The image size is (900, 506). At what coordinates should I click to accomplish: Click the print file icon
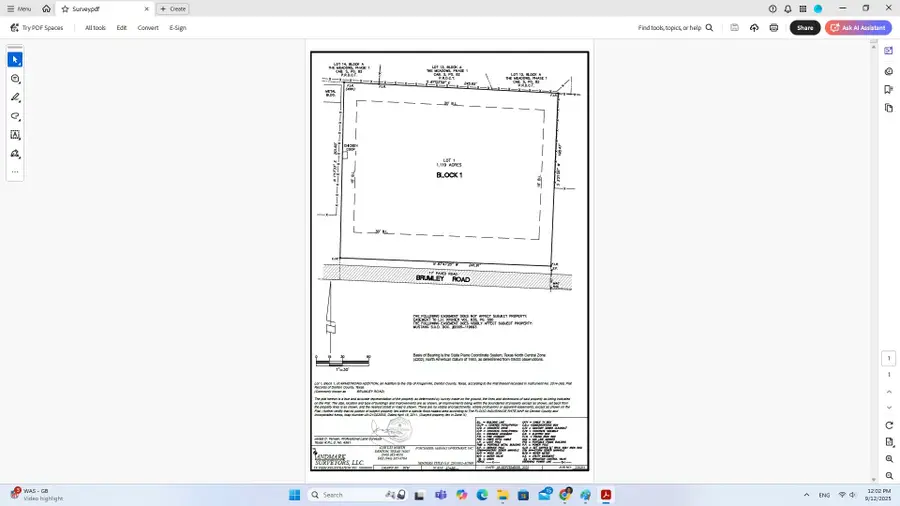click(774, 28)
